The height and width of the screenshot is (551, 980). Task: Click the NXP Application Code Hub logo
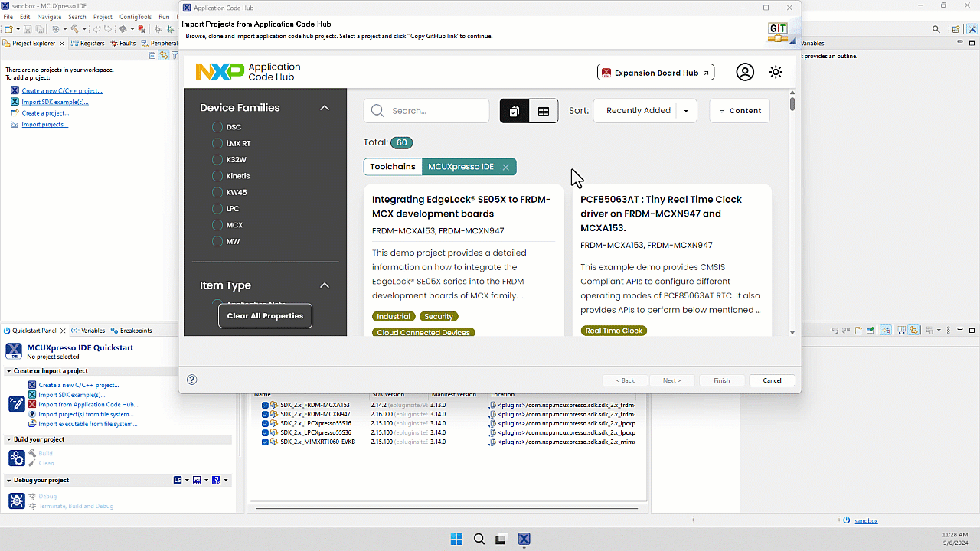(x=248, y=72)
